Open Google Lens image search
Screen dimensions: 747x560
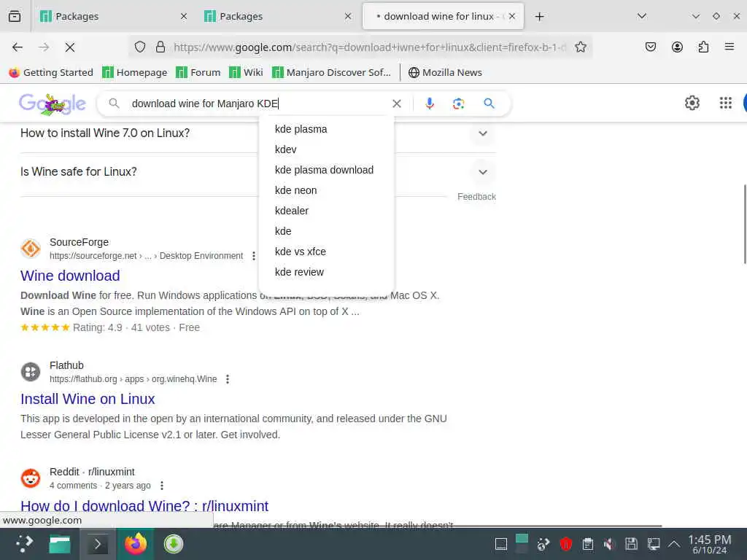click(x=458, y=104)
